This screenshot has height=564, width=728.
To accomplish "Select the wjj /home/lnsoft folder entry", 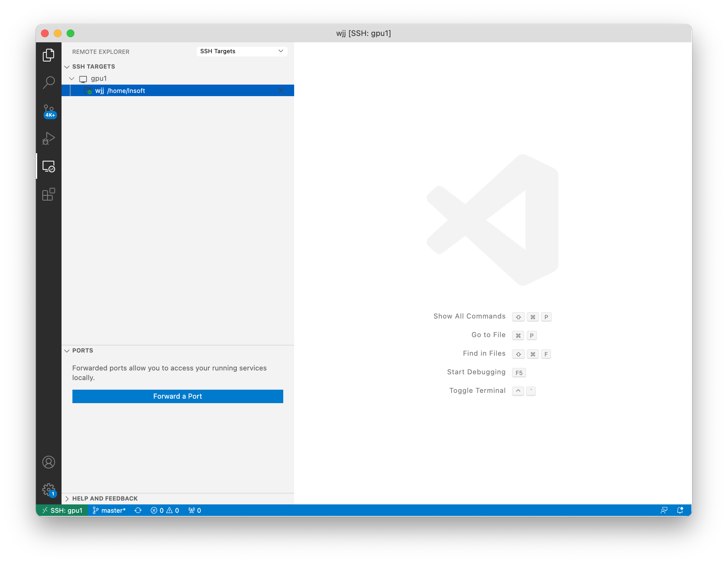I will [x=120, y=91].
